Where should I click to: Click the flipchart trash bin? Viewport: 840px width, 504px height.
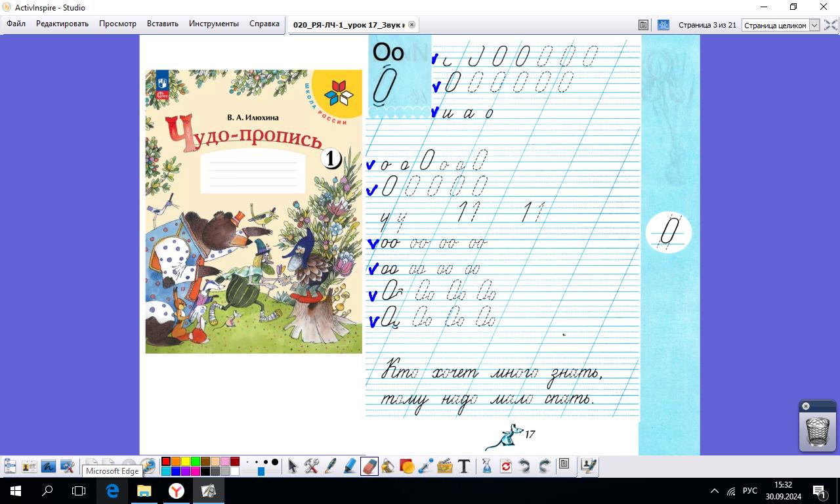(818, 432)
